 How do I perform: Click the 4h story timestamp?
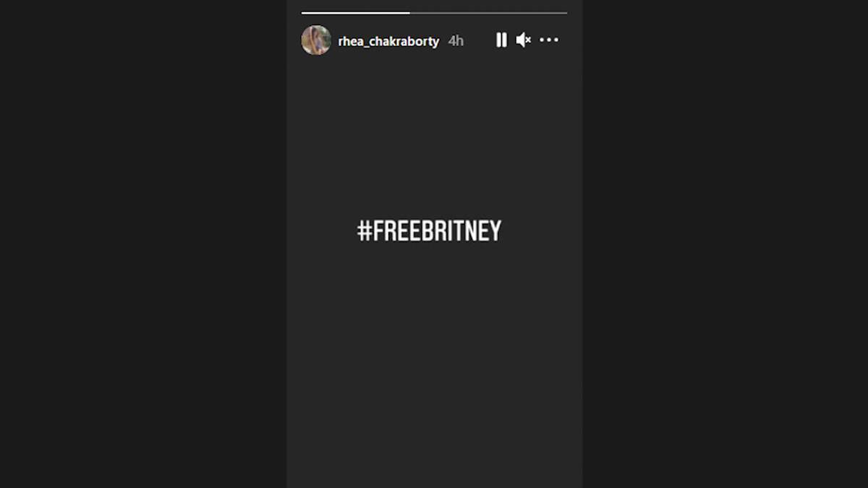(456, 41)
